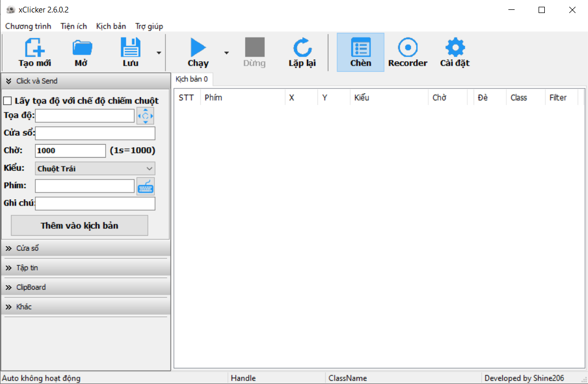Save the script with Lưu
588x384 pixels.
pos(130,52)
